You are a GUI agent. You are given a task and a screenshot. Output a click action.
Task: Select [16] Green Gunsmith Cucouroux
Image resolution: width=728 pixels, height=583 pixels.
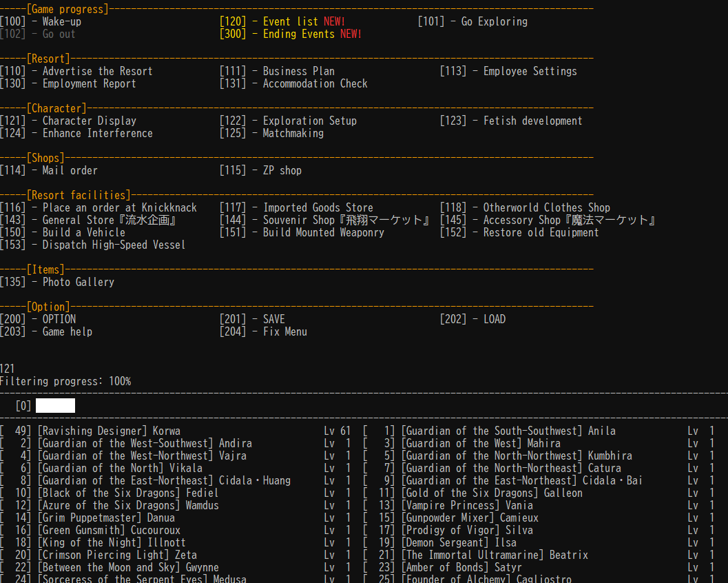(x=175, y=531)
